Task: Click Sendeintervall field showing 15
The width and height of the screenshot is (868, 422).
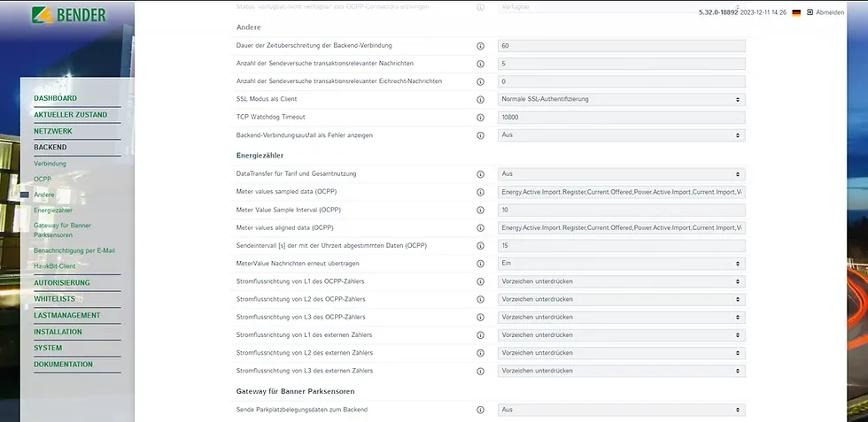Action: [621, 246]
